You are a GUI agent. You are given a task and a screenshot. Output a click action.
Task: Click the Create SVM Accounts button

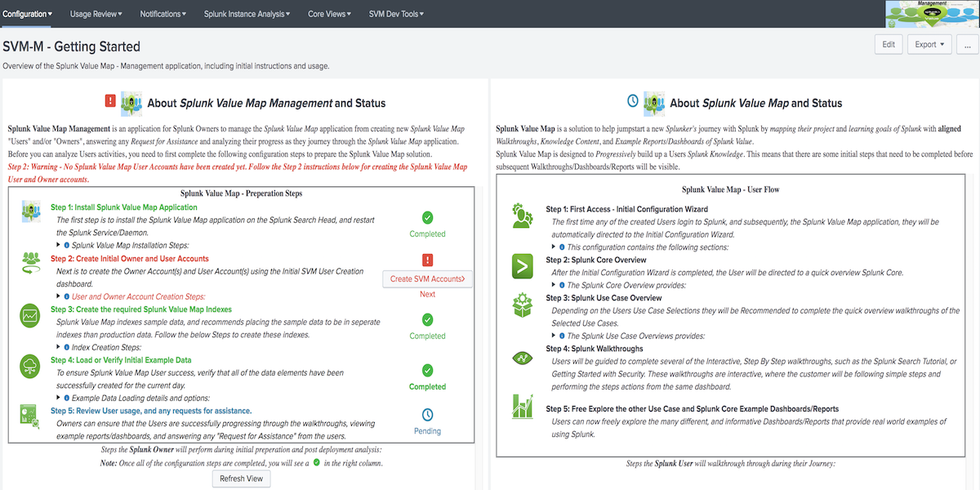(x=428, y=278)
